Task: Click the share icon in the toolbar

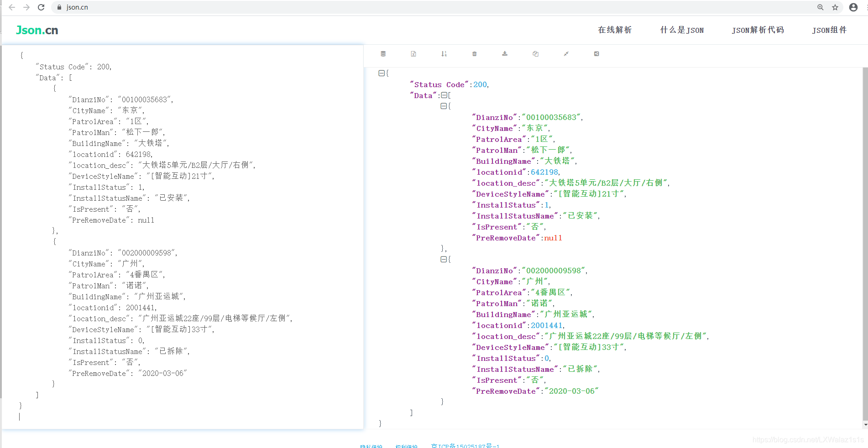Action: pyautogui.click(x=596, y=54)
